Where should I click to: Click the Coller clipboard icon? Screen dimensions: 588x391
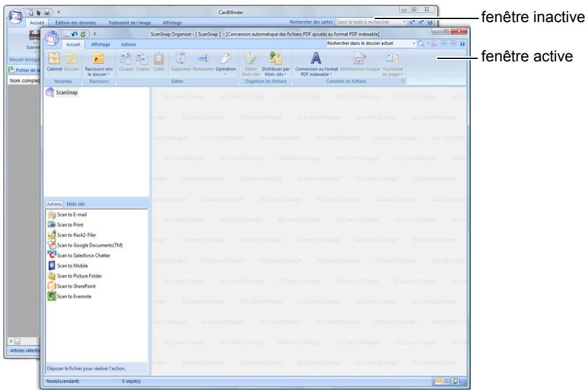(159, 59)
